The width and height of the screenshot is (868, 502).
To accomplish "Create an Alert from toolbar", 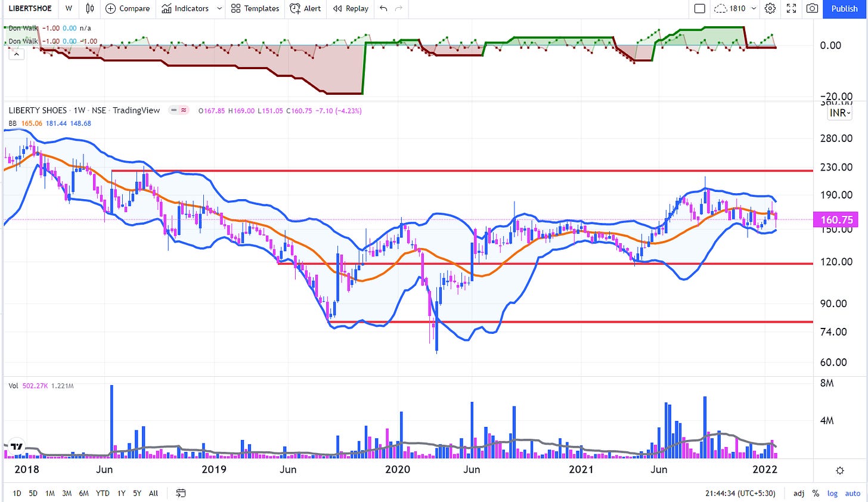I will (x=305, y=8).
